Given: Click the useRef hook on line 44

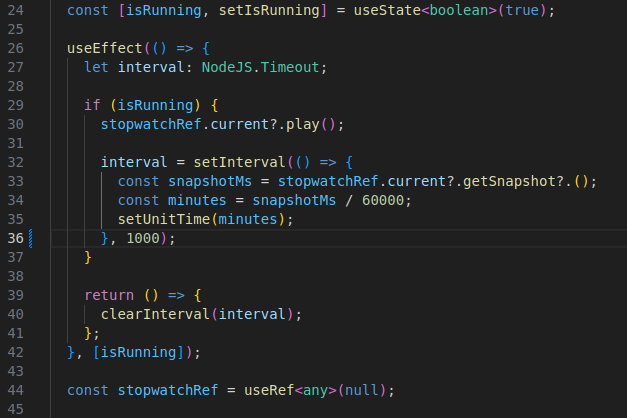Looking at the screenshot, I should point(269,389).
